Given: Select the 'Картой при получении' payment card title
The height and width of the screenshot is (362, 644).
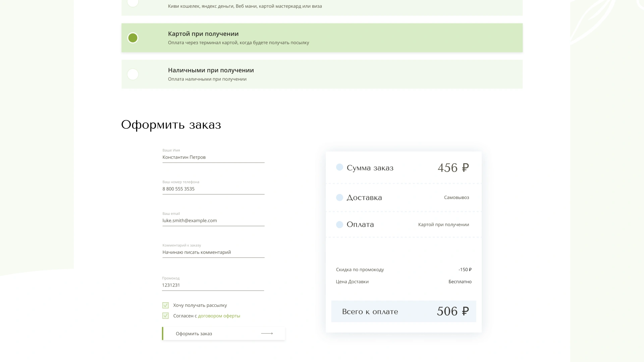Looking at the screenshot, I should coord(203,34).
